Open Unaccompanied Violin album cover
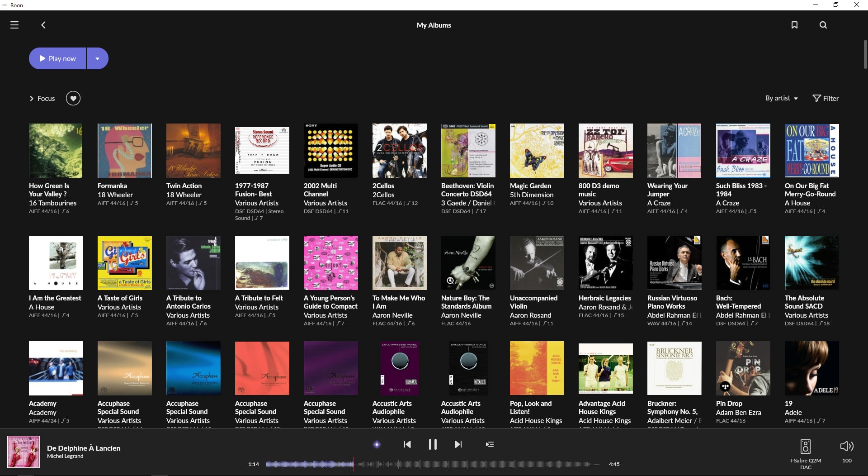Screen dimensions: 868x476 pos(537,263)
